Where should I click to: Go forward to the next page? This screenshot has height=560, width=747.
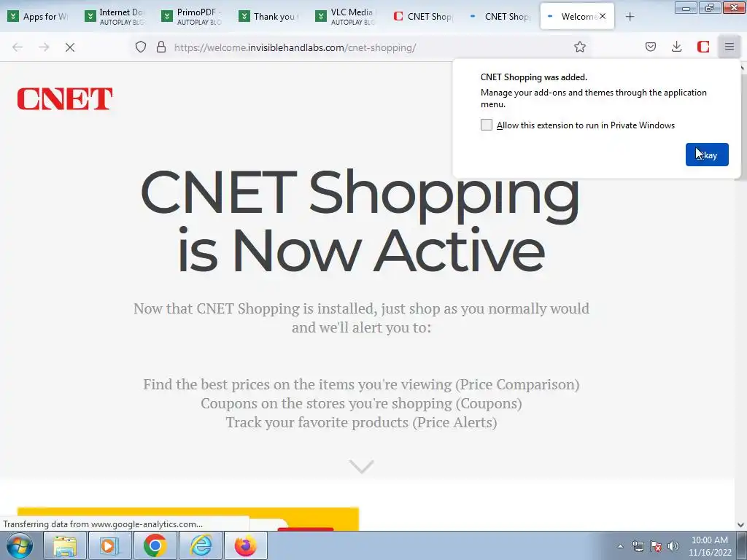pos(44,47)
